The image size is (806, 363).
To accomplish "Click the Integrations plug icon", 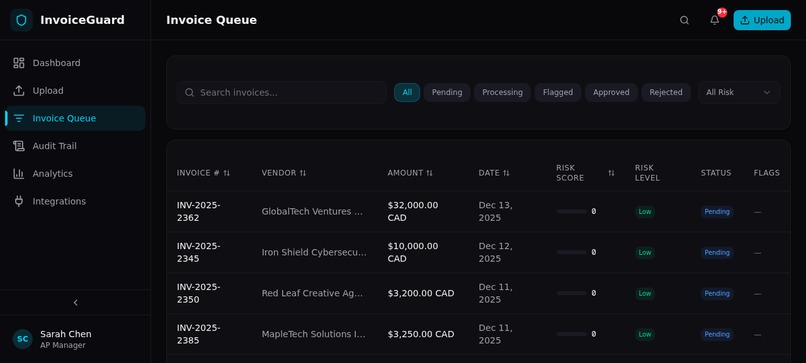I will pyautogui.click(x=19, y=202).
